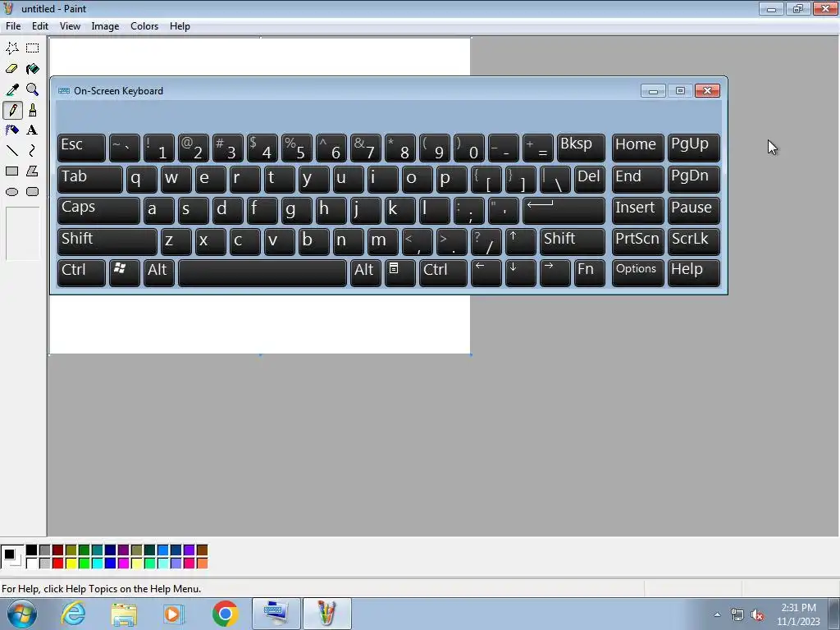840x630 pixels.
Task: Open the Help menu in Paint
Action: [x=180, y=26]
